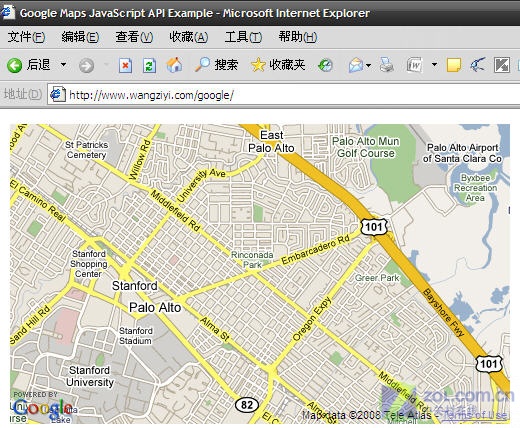Expand the Mail button dropdown arrow
The width and height of the screenshot is (520, 428).
368,65
